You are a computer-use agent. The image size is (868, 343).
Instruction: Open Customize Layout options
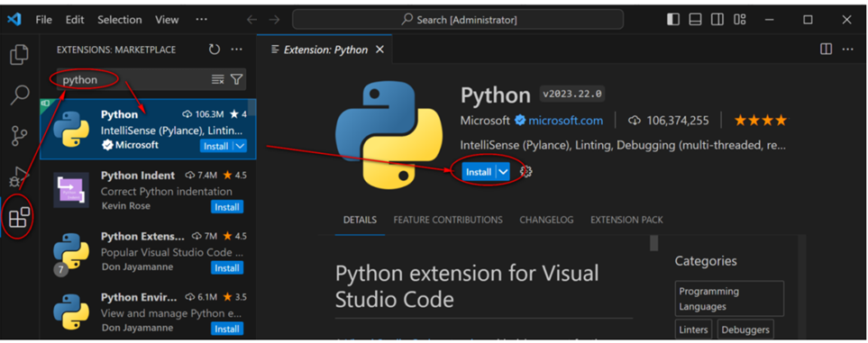[740, 20]
